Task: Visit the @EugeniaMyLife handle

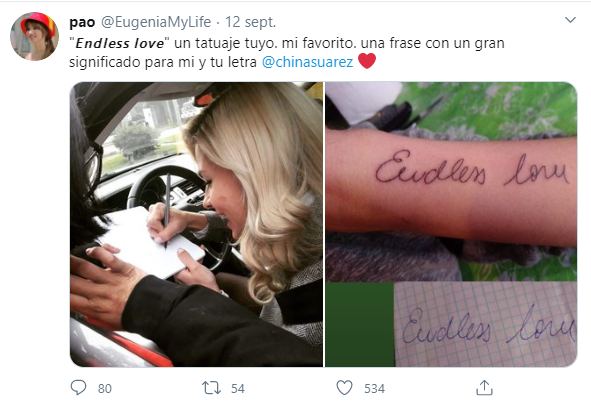Action: point(156,22)
